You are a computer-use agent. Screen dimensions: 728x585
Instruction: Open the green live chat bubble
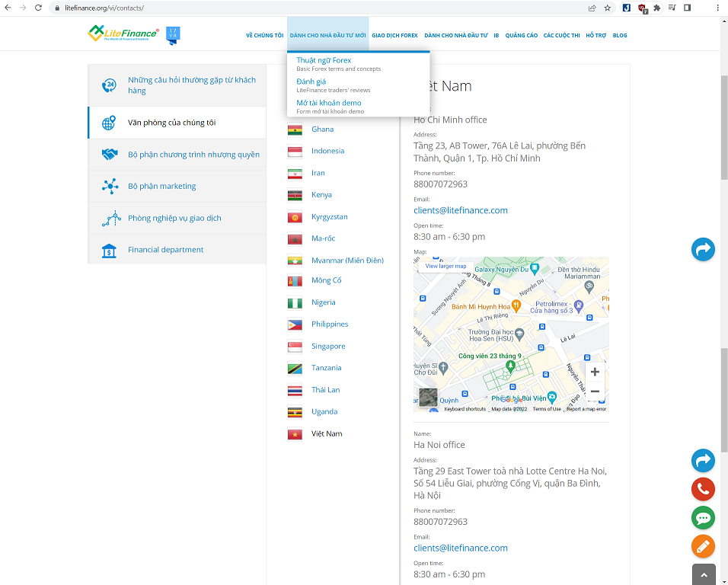703,518
